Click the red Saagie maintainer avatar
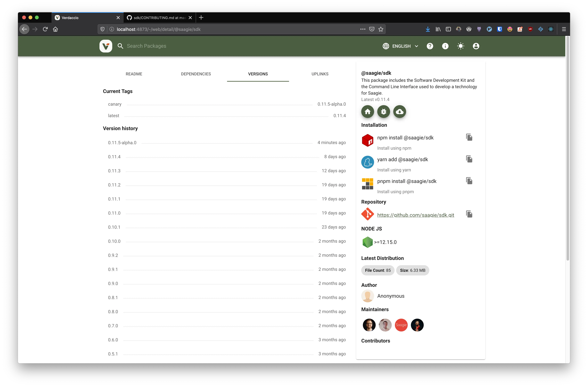Screen dimensions: 588x387 click(x=401, y=325)
